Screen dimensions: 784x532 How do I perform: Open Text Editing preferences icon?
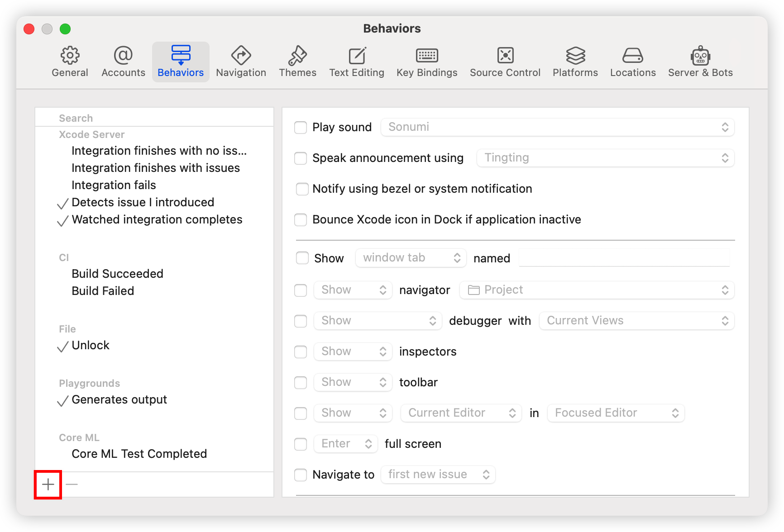click(x=357, y=61)
